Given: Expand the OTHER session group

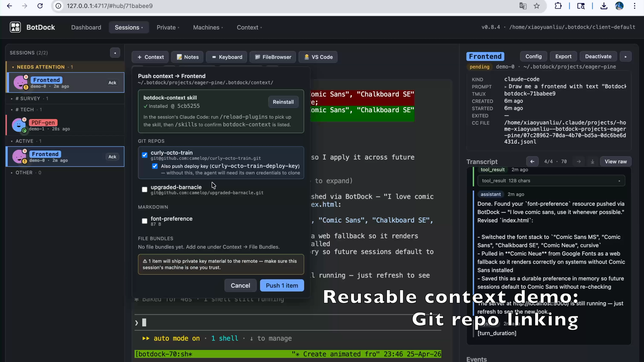Looking at the screenshot, I should [x=24, y=173].
